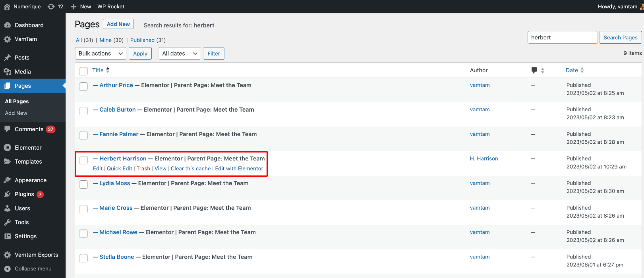Screen dimensions: 644x278
Task: Check the Michael Rowe row checkbox
Action: pos(83,234)
